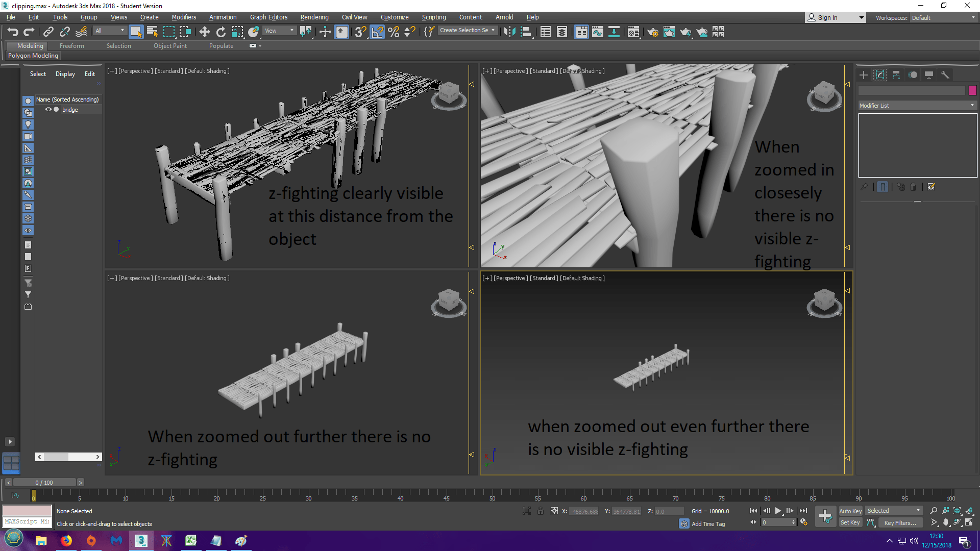
Task: Select the Move transform tool
Action: point(204,32)
